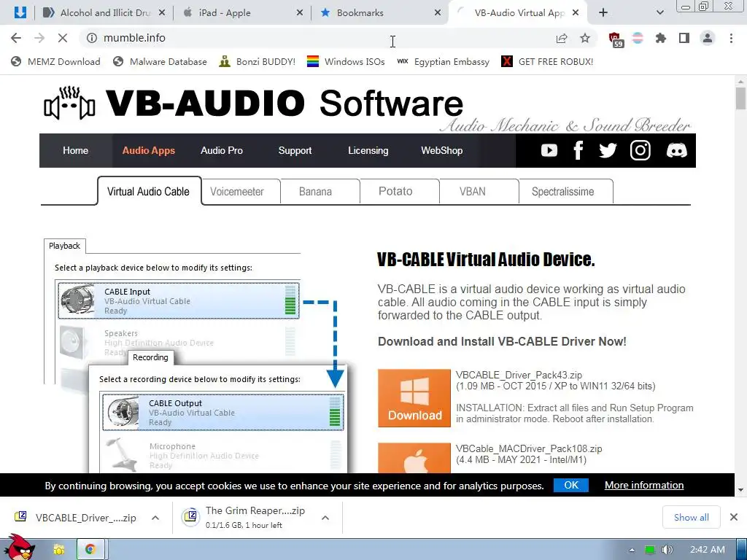Click the striped extension icon in toolbar
The width and height of the screenshot is (747, 560).
[x=638, y=38]
